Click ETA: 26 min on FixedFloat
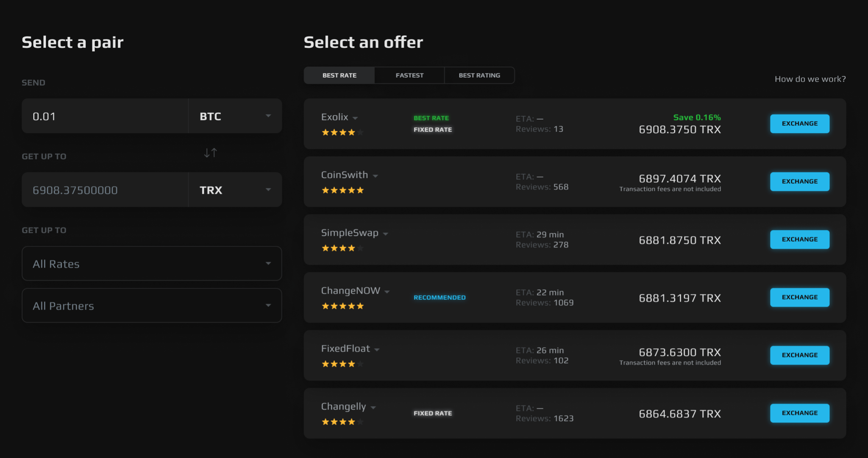The width and height of the screenshot is (868, 458). 540,350
